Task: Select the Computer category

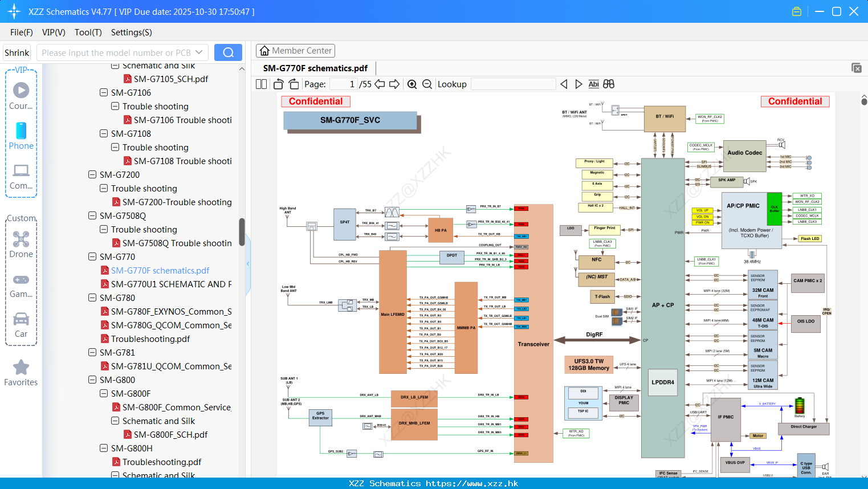Action: [x=21, y=177]
